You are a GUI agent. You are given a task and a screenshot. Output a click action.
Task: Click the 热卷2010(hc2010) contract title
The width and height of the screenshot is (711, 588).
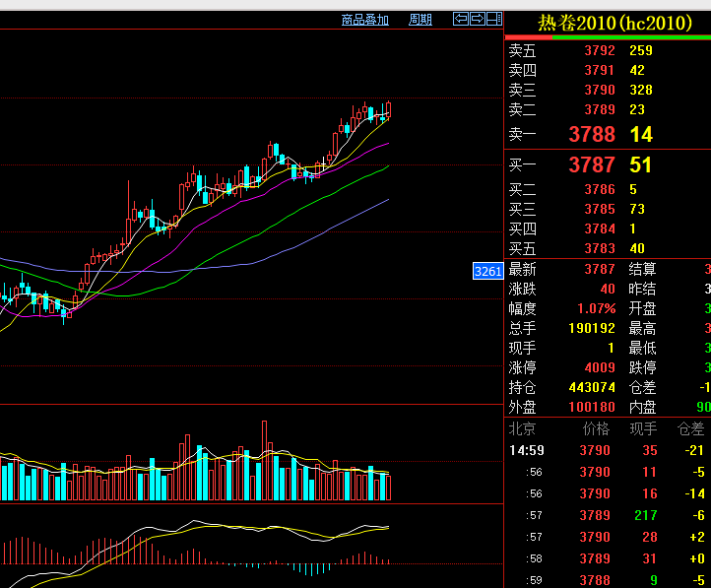tap(608, 23)
